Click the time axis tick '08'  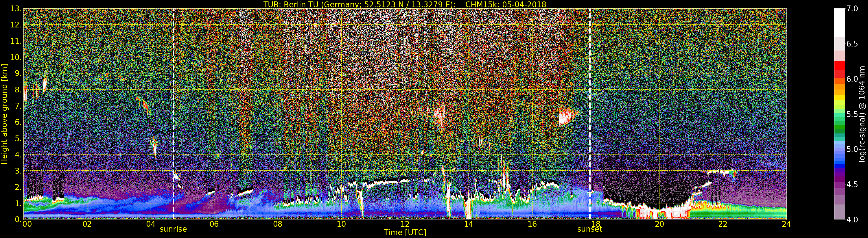(x=278, y=224)
